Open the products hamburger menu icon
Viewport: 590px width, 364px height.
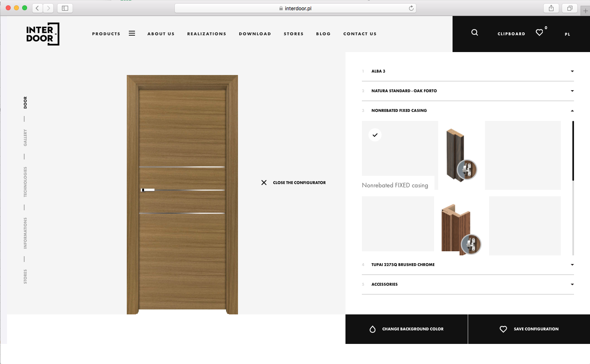click(x=132, y=34)
